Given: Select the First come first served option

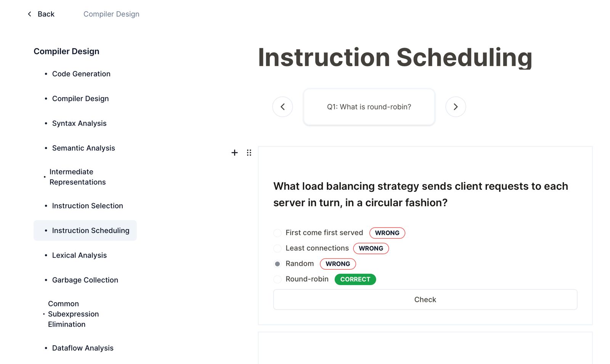Looking at the screenshot, I should [x=278, y=233].
